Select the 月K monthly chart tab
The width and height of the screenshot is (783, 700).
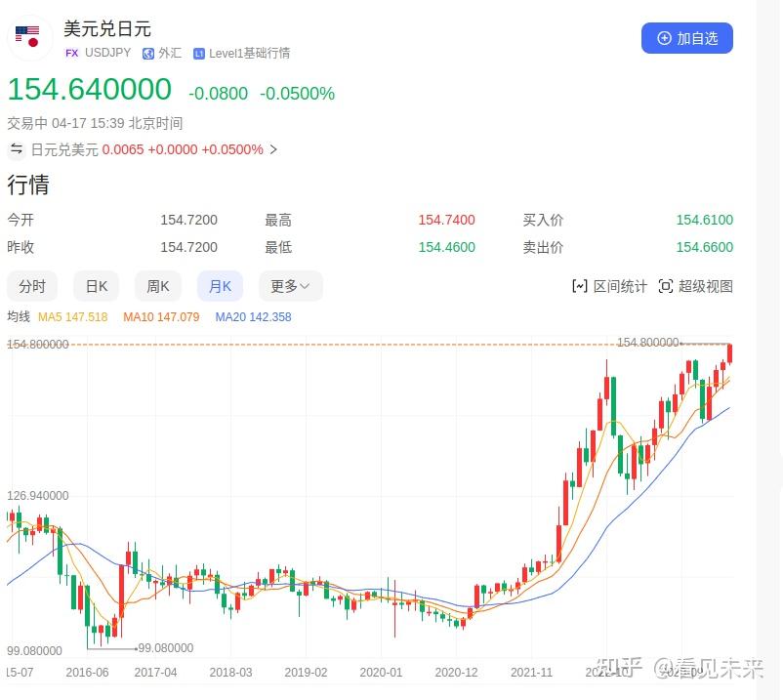(x=220, y=286)
